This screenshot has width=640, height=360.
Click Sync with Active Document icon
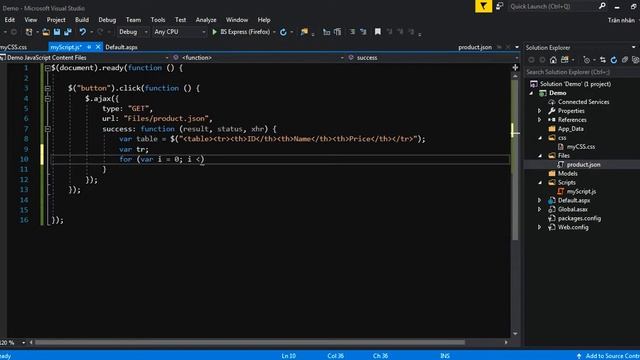tap(603, 60)
